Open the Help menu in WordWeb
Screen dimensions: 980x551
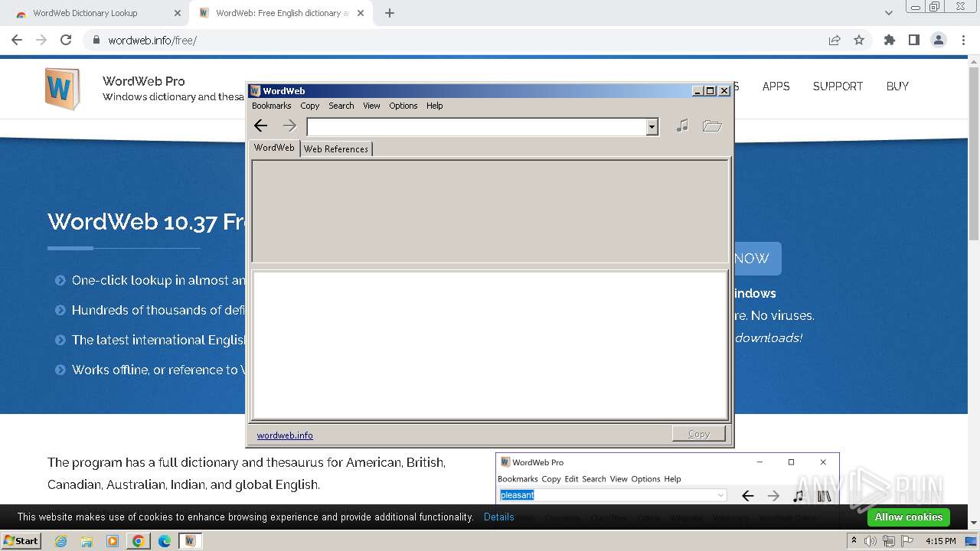click(x=435, y=106)
